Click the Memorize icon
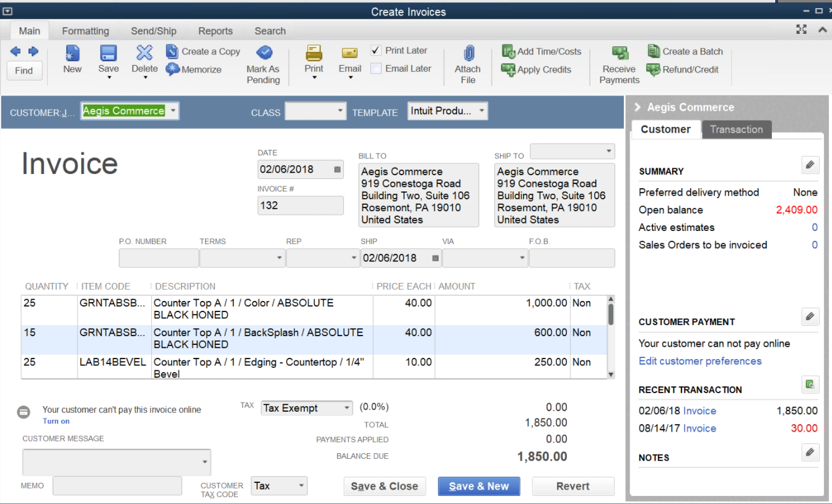 (x=173, y=69)
